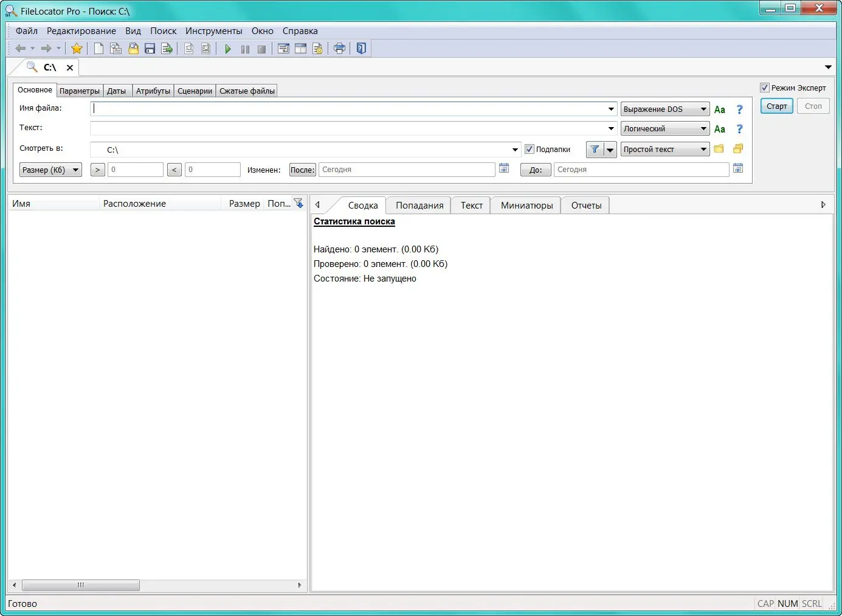This screenshot has height=616, width=842.
Task: Switch to the 'Даты' tab
Action: coord(117,91)
